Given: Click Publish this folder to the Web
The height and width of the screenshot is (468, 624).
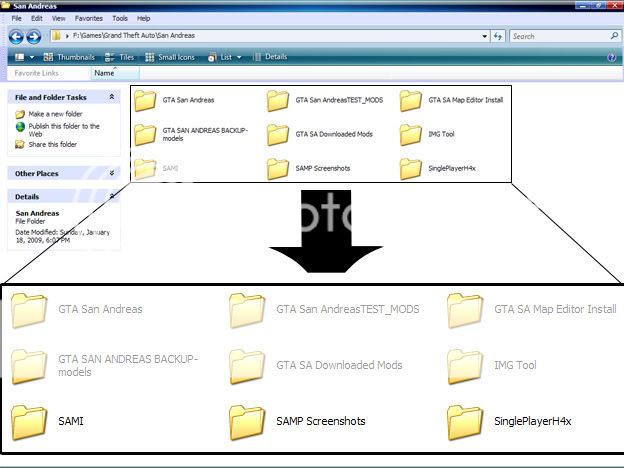Looking at the screenshot, I should [x=64, y=130].
